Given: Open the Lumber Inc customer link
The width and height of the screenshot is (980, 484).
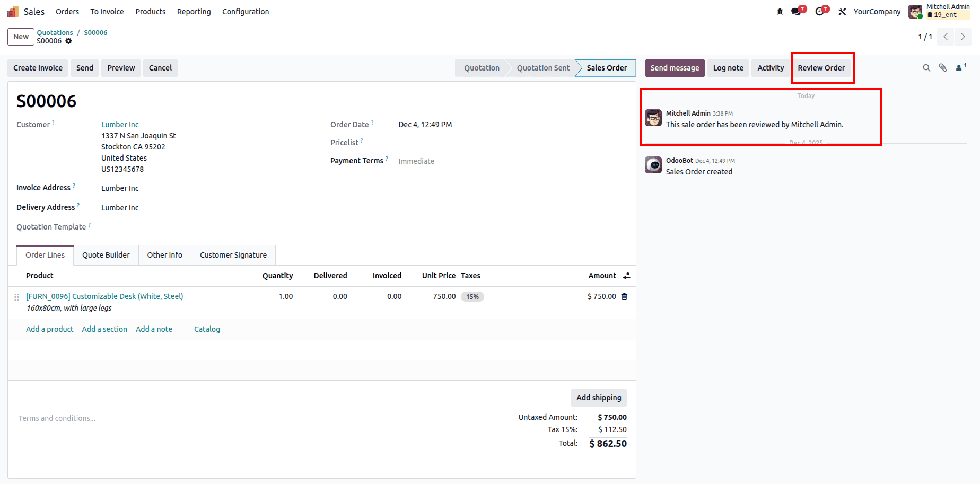Looking at the screenshot, I should pyautogui.click(x=119, y=124).
